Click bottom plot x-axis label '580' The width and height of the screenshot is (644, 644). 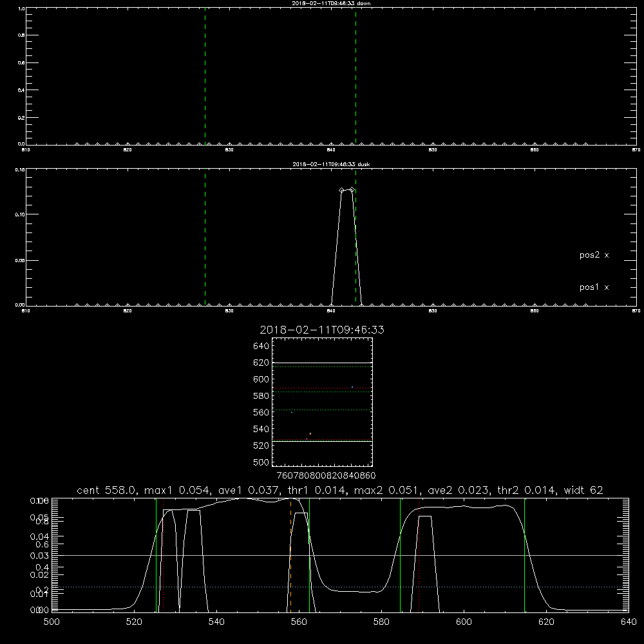click(381, 622)
